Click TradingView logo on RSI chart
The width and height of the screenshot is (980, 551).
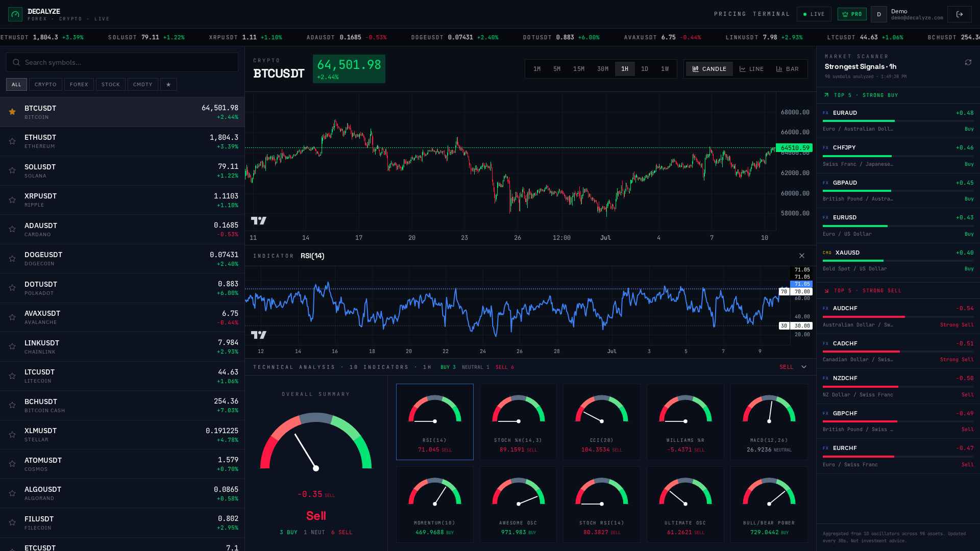[x=259, y=335]
